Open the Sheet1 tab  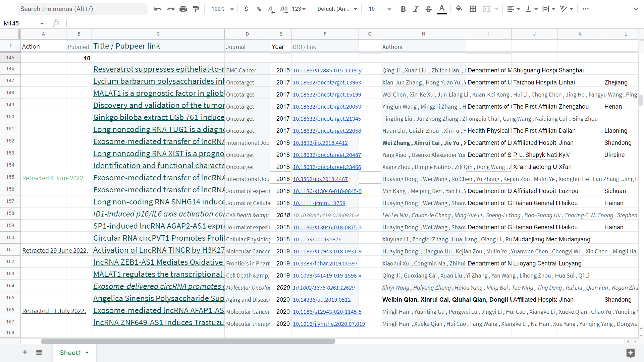click(x=70, y=353)
